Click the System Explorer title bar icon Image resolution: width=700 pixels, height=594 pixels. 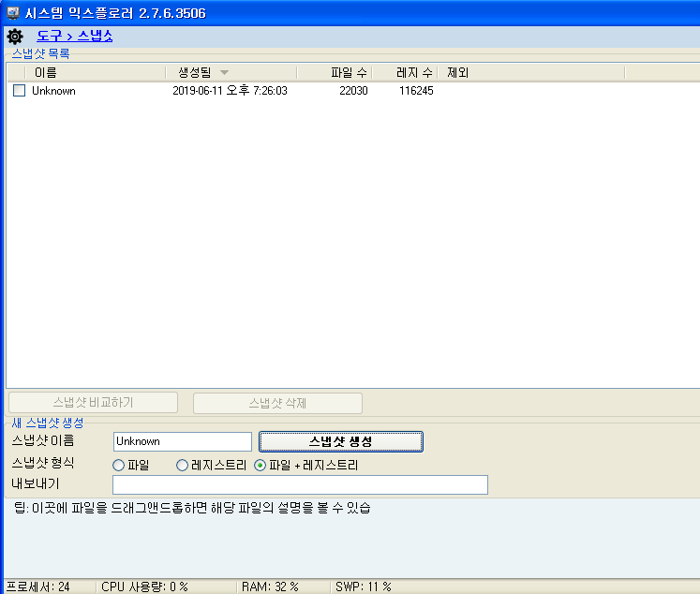13,13
